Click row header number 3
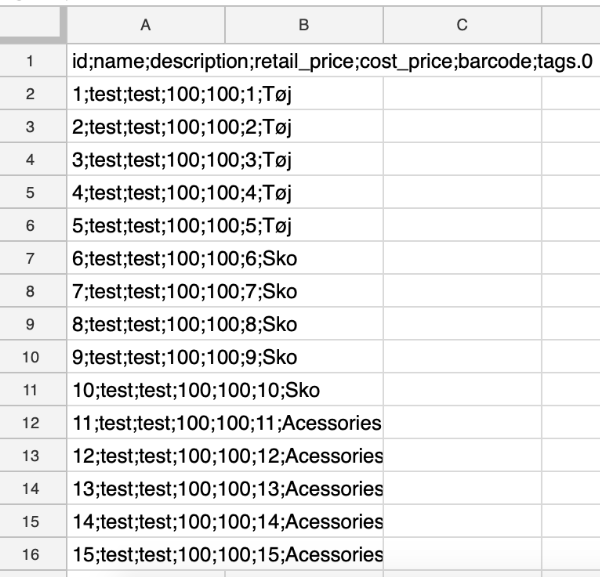Image resolution: width=600 pixels, height=577 pixels. 32,127
